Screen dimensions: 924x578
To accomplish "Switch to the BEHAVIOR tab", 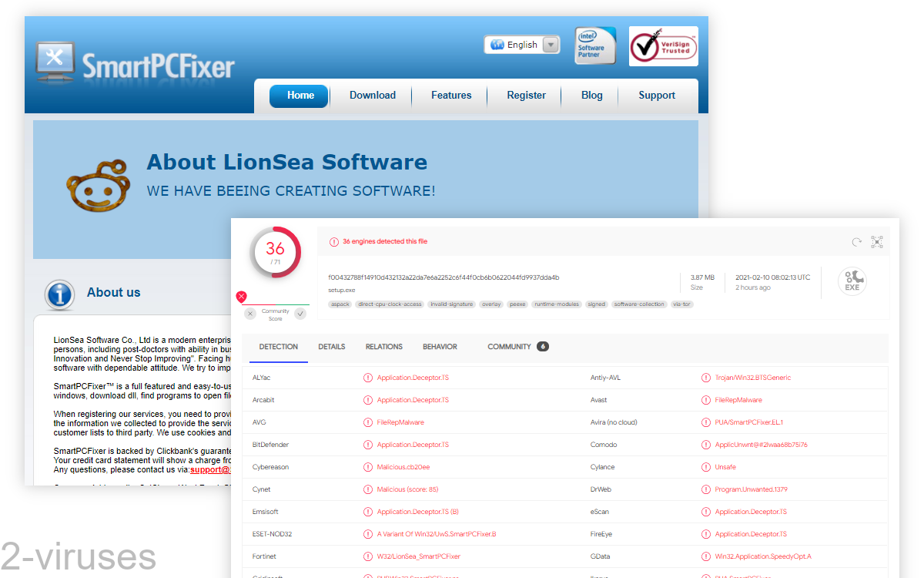I will (x=440, y=347).
